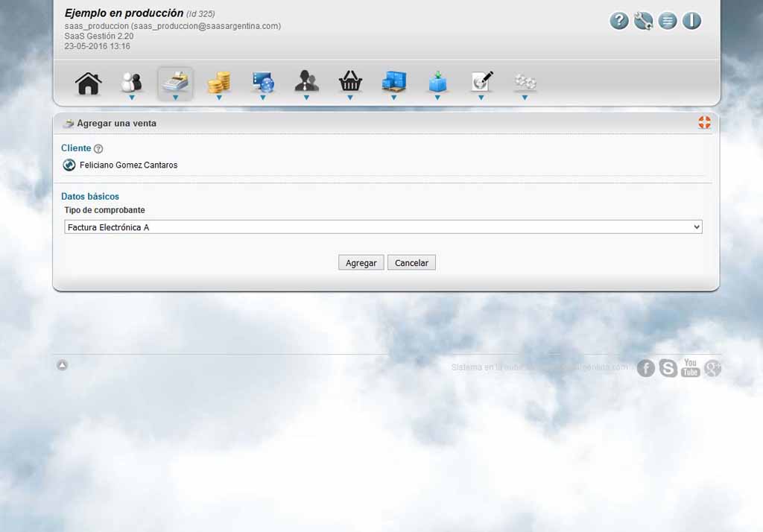Open the monitor with globe menu
The image size is (763, 532).
263,83
